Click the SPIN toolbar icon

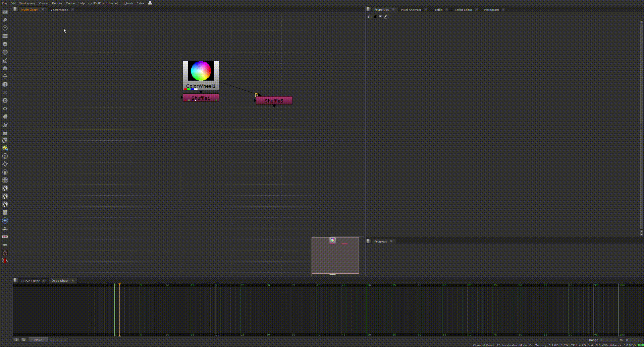(x=5, y=236)
